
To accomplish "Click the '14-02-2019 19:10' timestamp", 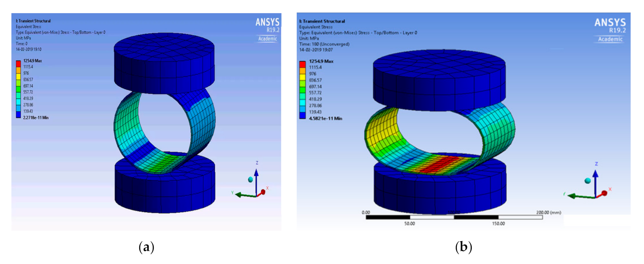I will 29,49.
